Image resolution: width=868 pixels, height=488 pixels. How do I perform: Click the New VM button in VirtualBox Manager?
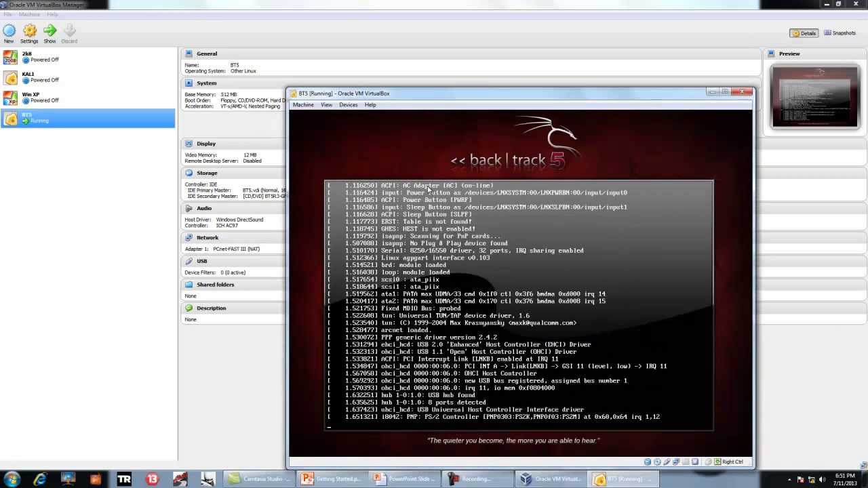(x=9, y=33)
